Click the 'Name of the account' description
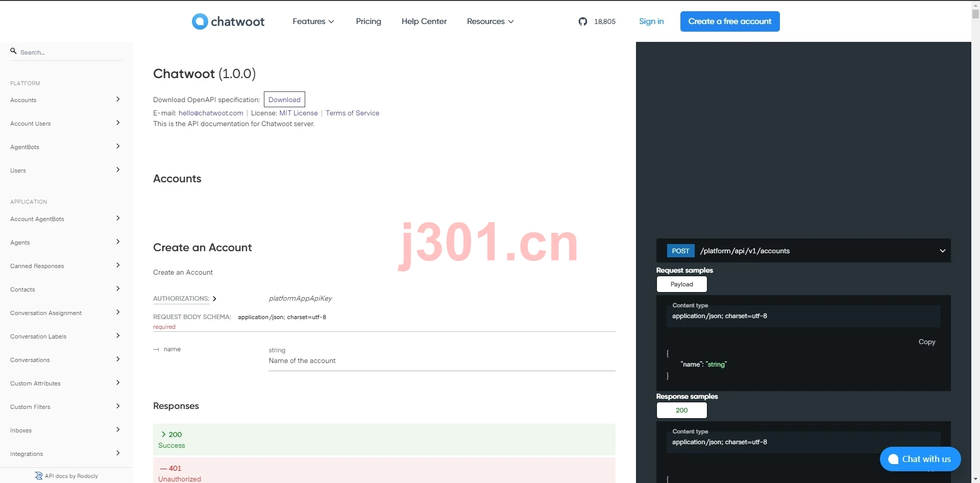This screenshot has height=483, width=980. (x=302, y=361)
